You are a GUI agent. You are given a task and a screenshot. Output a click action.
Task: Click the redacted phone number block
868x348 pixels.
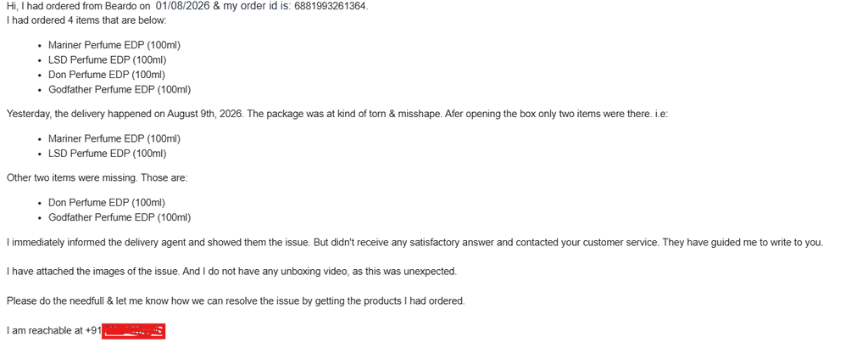tap(134, 331)
